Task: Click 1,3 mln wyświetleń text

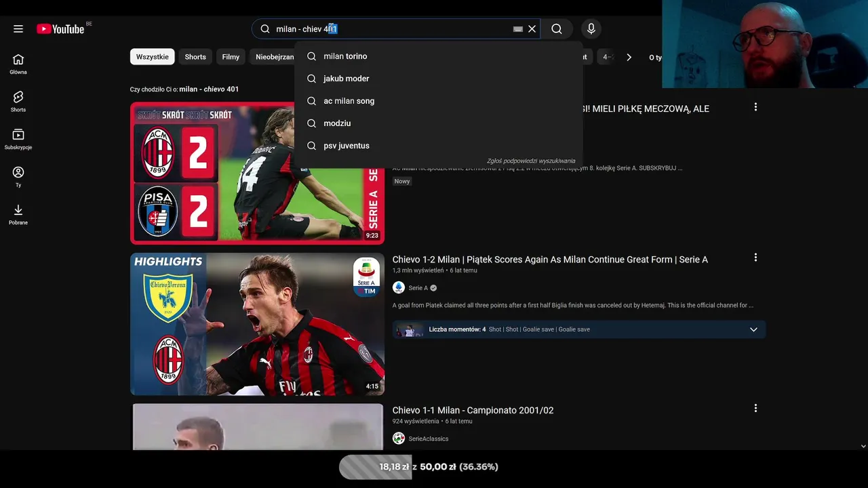Action: point(418,270)
